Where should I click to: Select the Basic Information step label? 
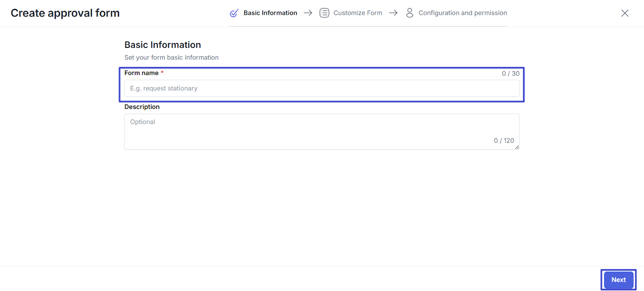[270, 13]
